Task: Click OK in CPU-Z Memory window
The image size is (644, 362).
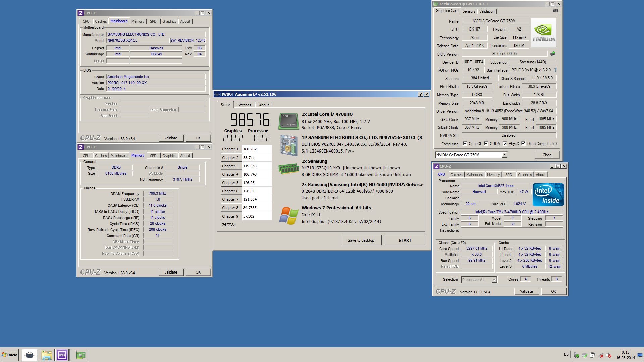Action: pyautogui.click(x=198, y=272)
